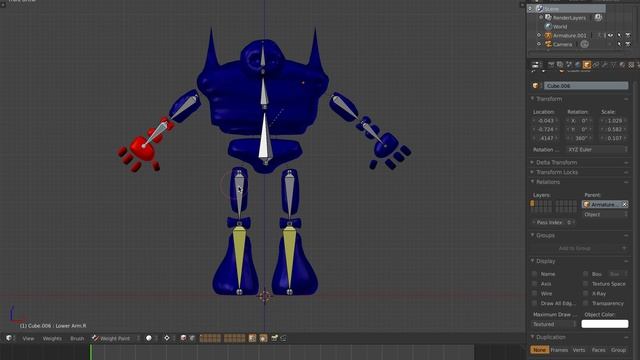
Task: Click the object icon beside Cube.006 name
Action: coord(536,86)
